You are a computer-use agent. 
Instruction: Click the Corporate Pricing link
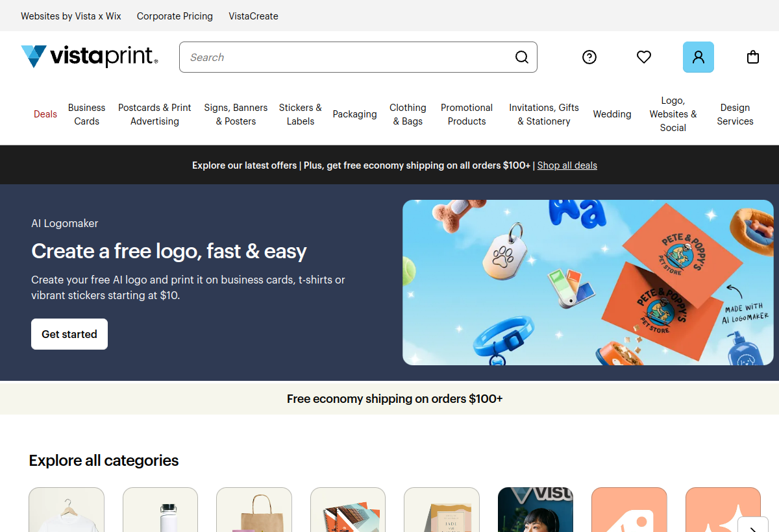click(175, 16)
